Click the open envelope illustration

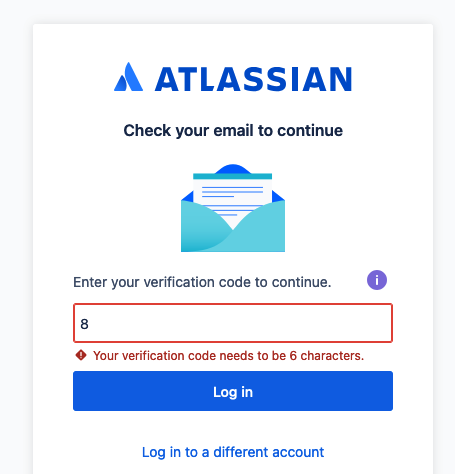point(233,208)
